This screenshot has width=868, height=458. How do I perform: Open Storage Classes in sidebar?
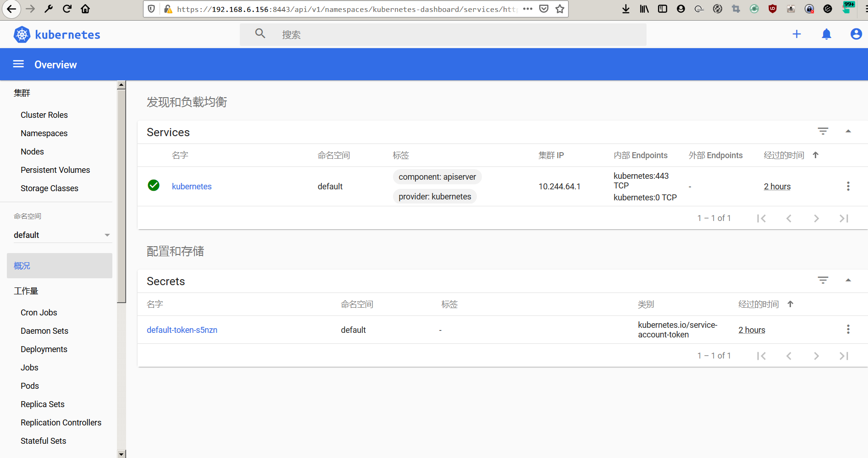(50, 188)
